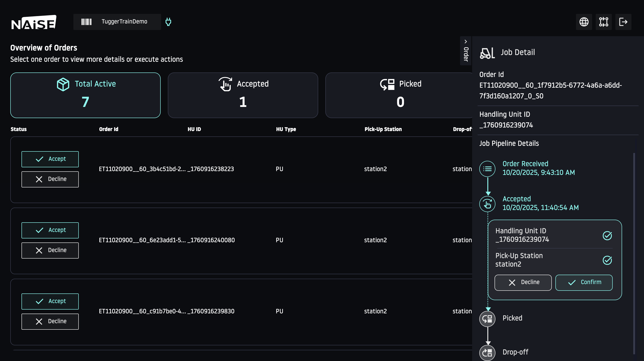The width and height of the screenshot is (644, 361).
Task: Select the Total Active filter card
Action: point(85,95)
